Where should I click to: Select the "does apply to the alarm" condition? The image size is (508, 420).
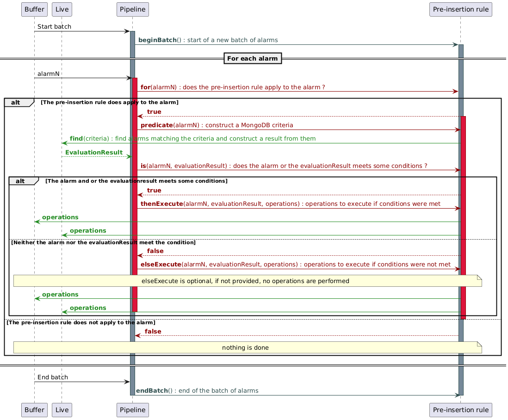(110, 102)
